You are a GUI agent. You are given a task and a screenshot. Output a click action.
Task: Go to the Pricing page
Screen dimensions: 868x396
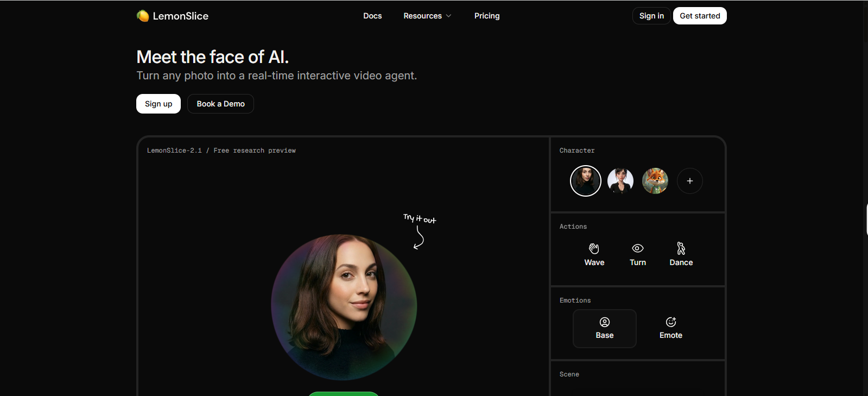[487, 16]
